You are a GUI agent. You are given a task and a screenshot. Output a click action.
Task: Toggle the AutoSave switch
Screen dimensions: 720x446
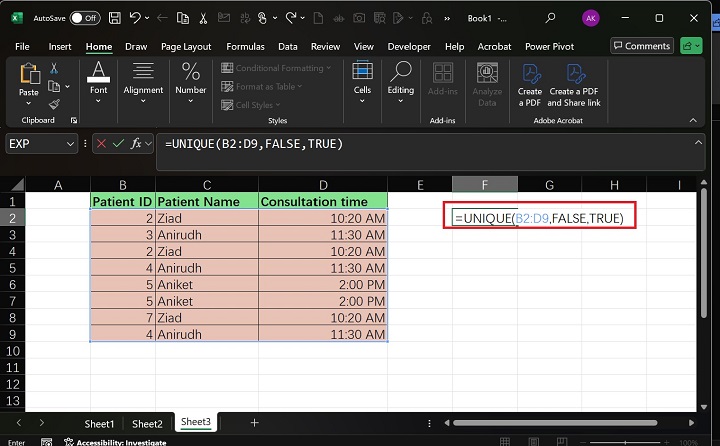[x=84, y=18]
